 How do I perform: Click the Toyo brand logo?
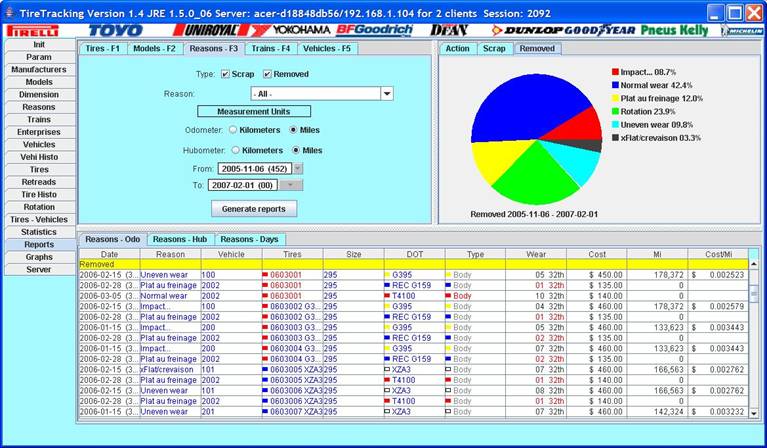115,30
